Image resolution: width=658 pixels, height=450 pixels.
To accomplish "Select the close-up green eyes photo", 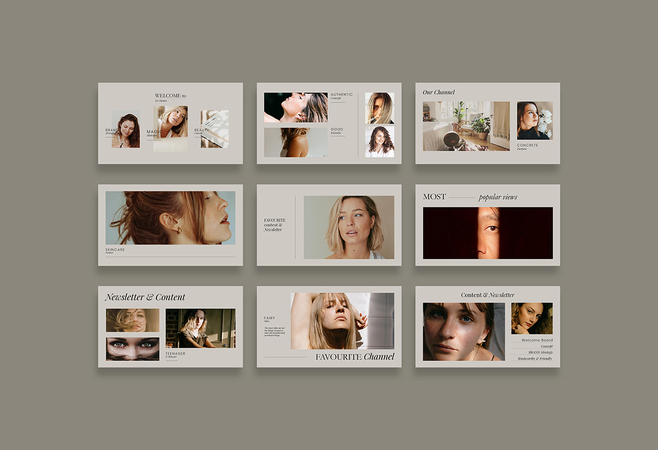I will point(132,348).
